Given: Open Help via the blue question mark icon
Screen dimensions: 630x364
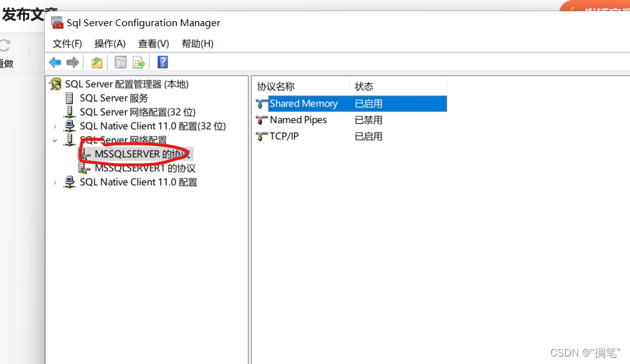Looking at the screenshot, I should tap(161, 62).
